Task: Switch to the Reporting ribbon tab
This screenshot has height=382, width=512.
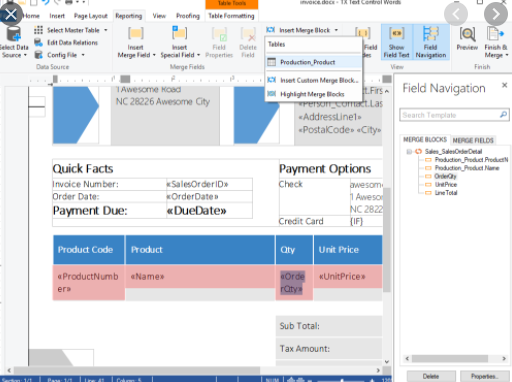Action: (129, 16)
